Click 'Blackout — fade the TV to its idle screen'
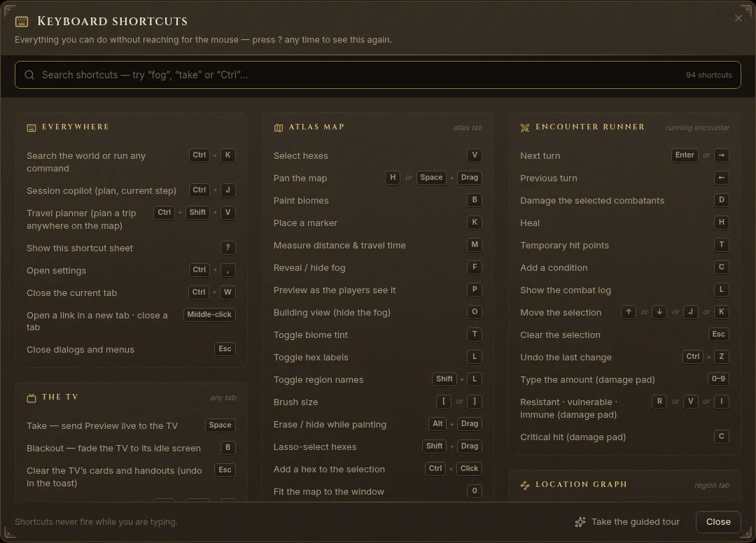 click(113, 448)
